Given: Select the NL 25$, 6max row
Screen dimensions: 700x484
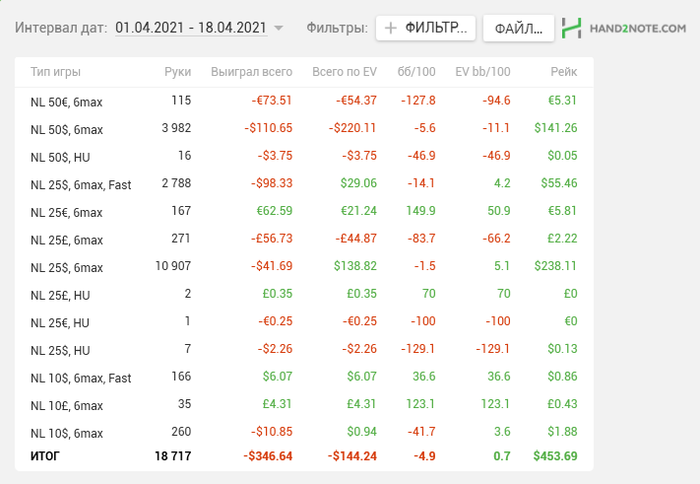Looking at the screenshot, I should [304, 267].
